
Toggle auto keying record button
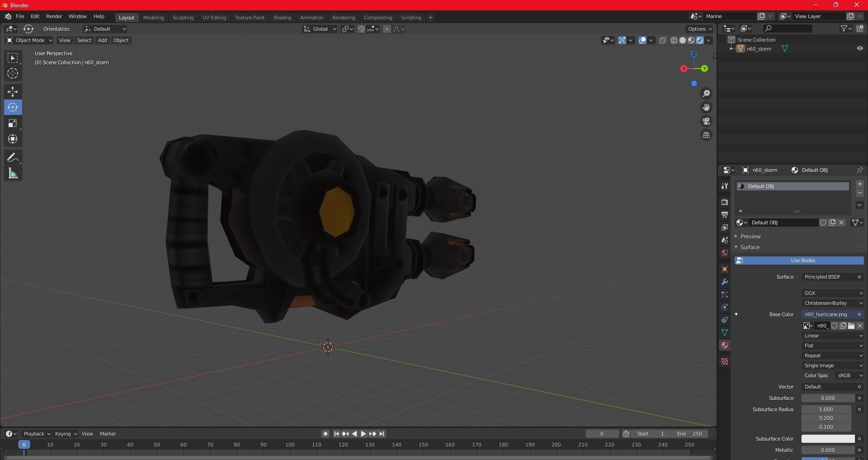(x=325, y=434)
